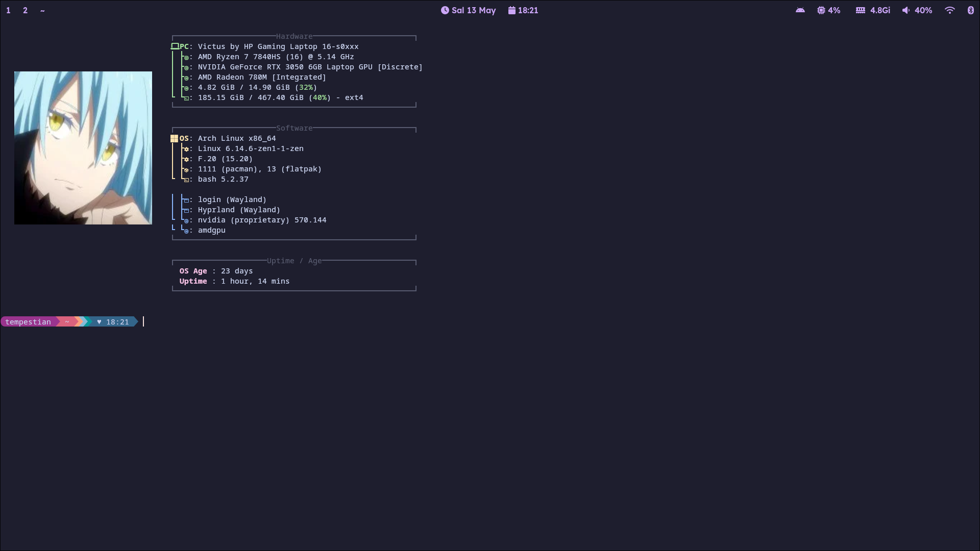
Task: Click the tempestian username prompt segment
Action: point(28,322)
